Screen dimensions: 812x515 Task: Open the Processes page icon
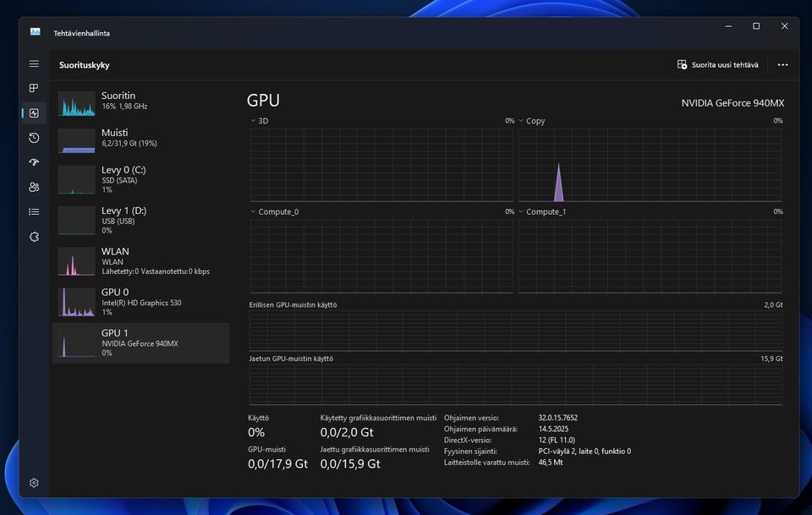click(34, 88)
